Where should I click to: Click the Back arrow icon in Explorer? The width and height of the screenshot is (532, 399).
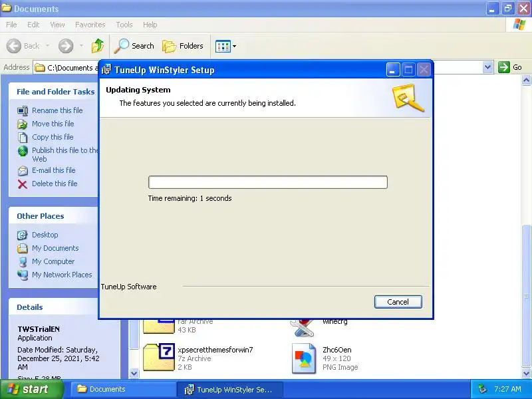click(x=14, y=46)
